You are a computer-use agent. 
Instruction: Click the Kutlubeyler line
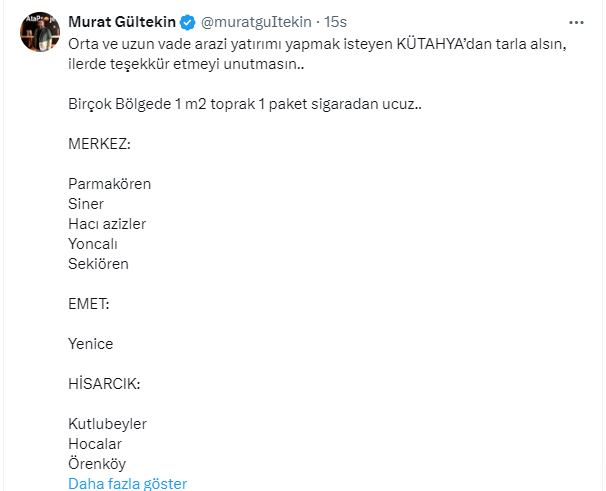click(x=107, y=424)
